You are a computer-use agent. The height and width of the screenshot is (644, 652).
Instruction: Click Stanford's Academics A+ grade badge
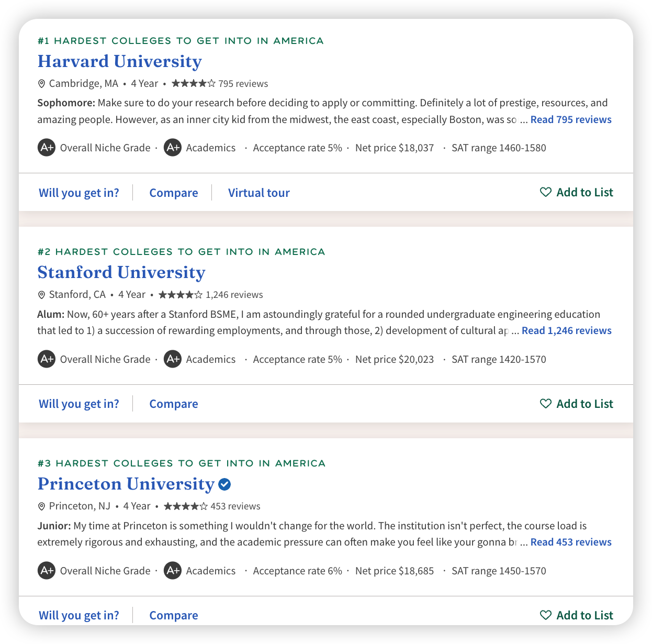pyautogui.click(x=173, y=359)
